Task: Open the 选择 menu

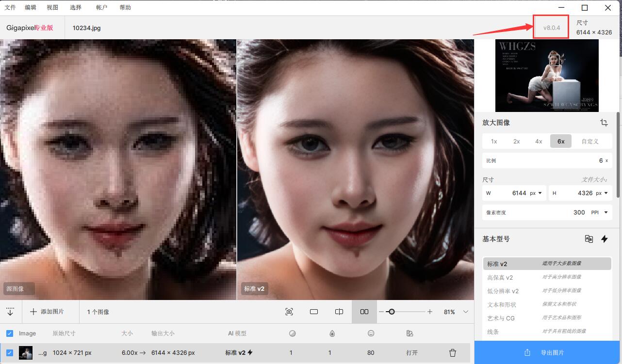Action: coord(76,8)
